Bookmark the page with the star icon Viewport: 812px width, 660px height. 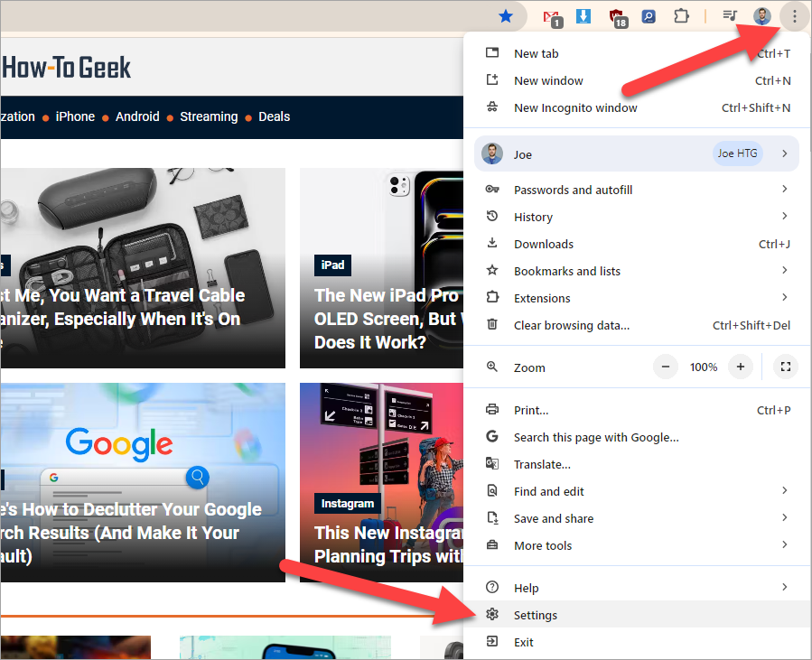pos(506,16)
